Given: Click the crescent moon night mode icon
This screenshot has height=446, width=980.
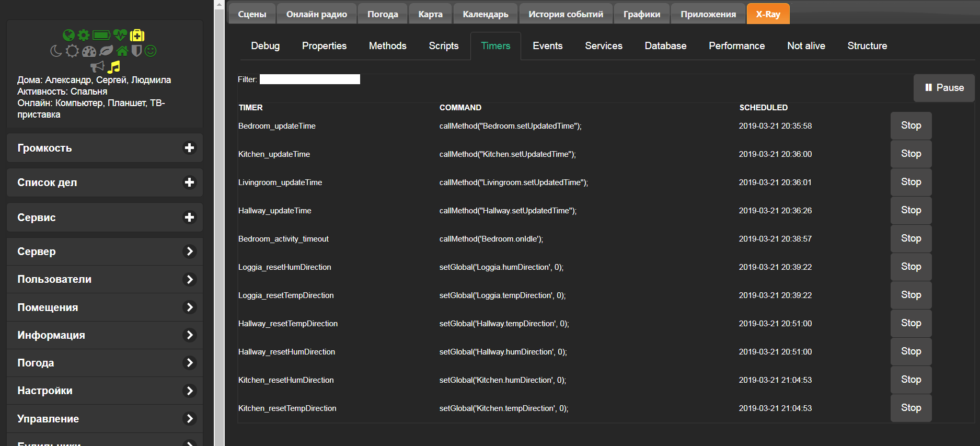Looking at the screenshot, I should tap(56, 51).
